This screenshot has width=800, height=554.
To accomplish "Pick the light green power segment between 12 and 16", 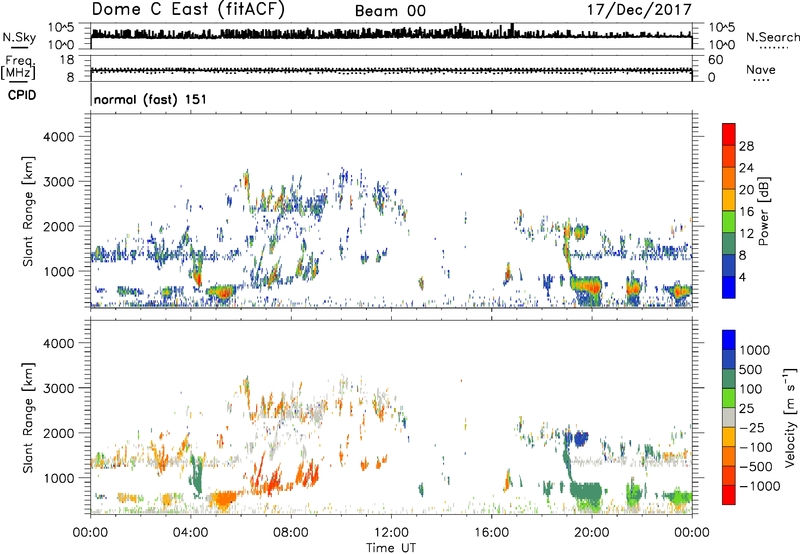I will pos(729,222).
